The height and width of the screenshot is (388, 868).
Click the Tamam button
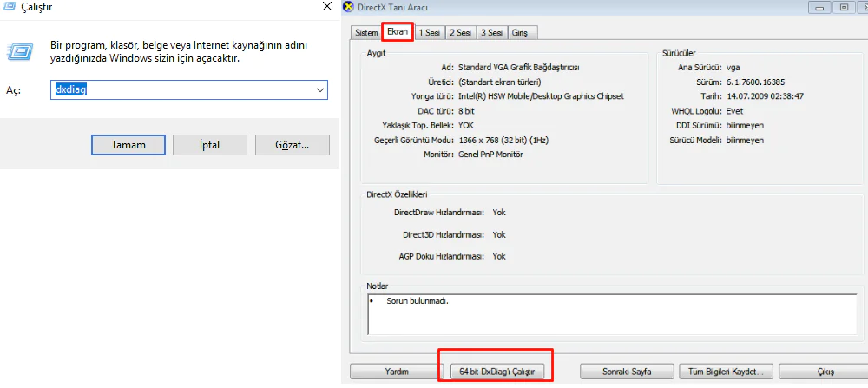128,145
